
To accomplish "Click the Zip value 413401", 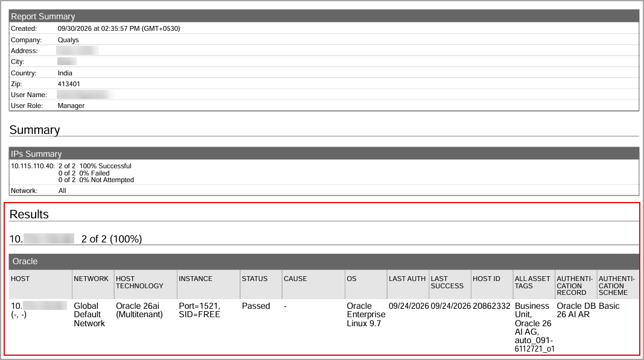I will 69,84.
